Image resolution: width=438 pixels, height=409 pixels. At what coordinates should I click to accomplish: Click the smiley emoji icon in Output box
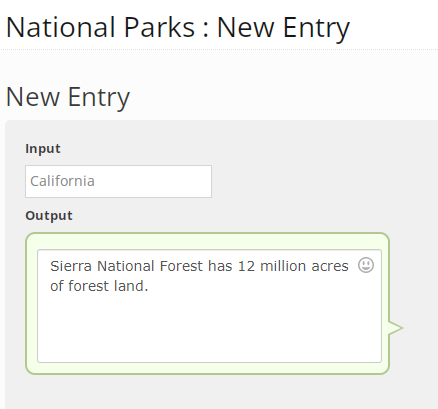[366, 265]
